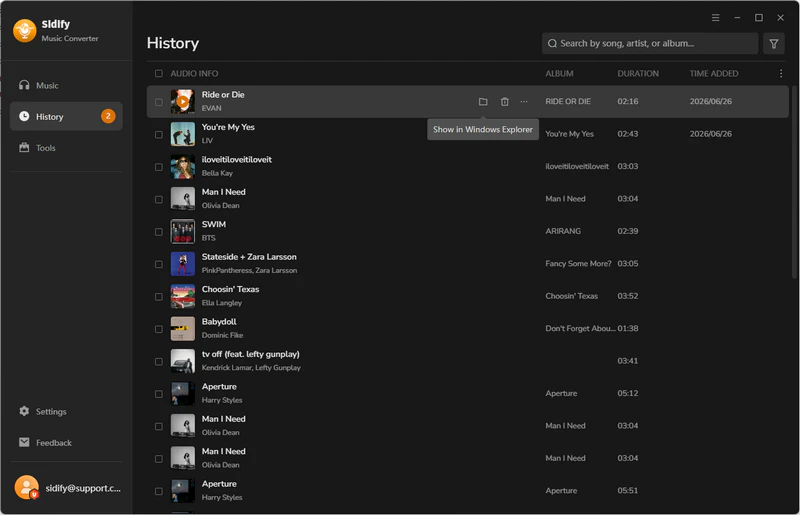Click the History clock icon
The image size is (800, 515).
tap(24, 116)
